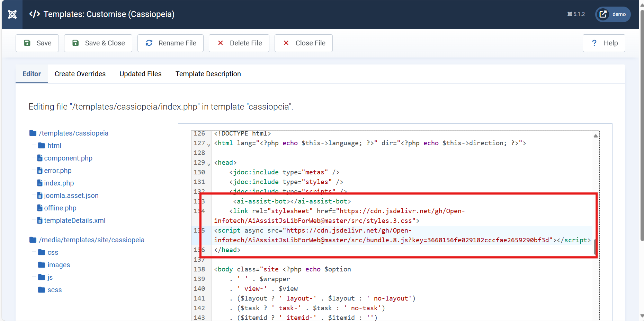Open the Template Description tab

[x=208, y=74]
